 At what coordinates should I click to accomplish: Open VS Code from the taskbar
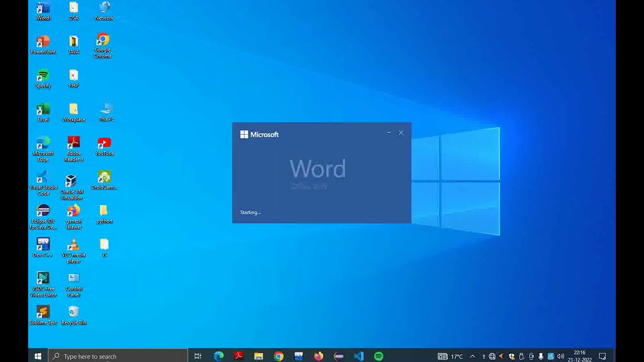click(359, 356)
